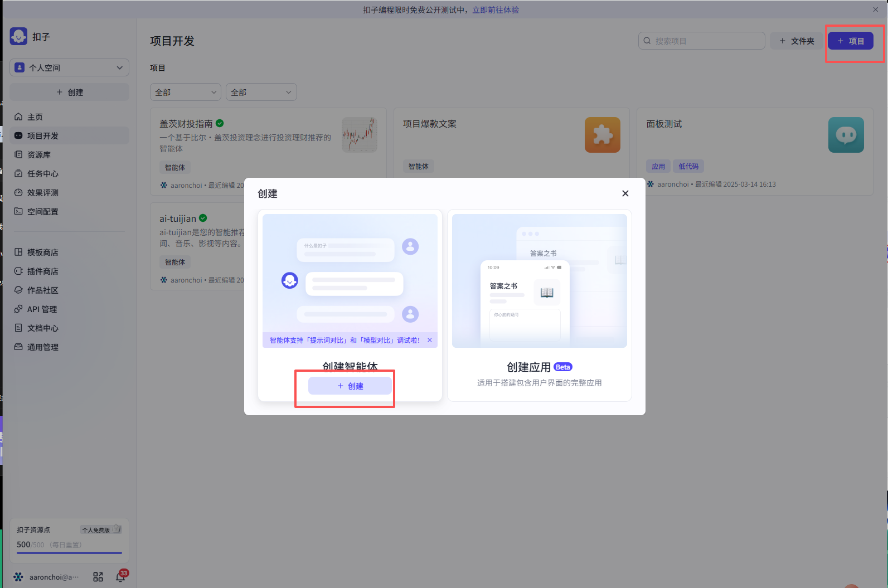Click the 智能体 tag on 项目爆款文案 card
888x588 pixels.
419,166
